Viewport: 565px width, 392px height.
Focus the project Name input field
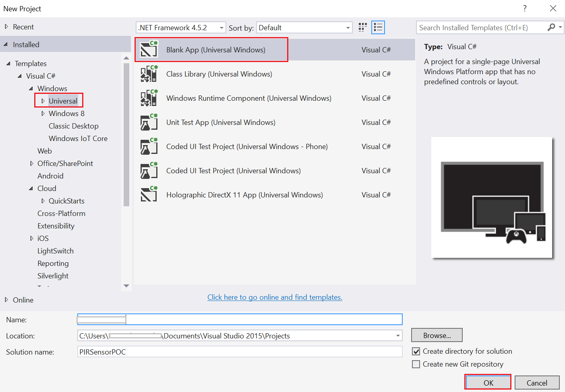pyautogui.click(x=240, y=319)
